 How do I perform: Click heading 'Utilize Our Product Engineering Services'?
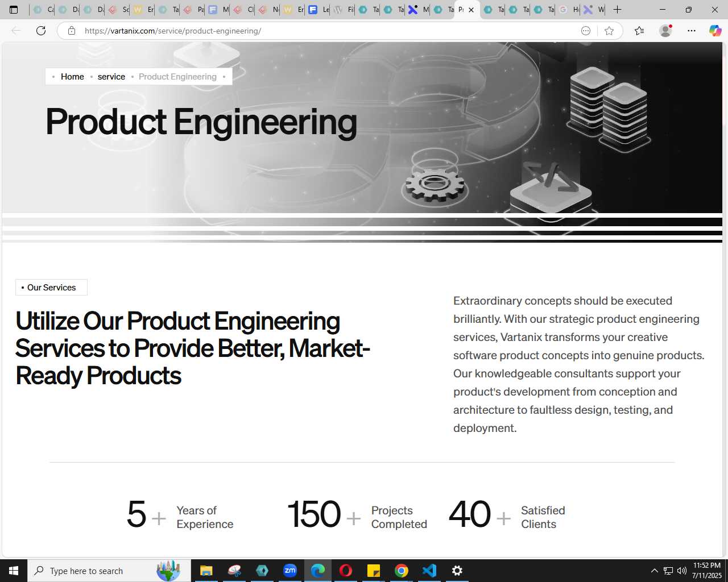point(192,348)
